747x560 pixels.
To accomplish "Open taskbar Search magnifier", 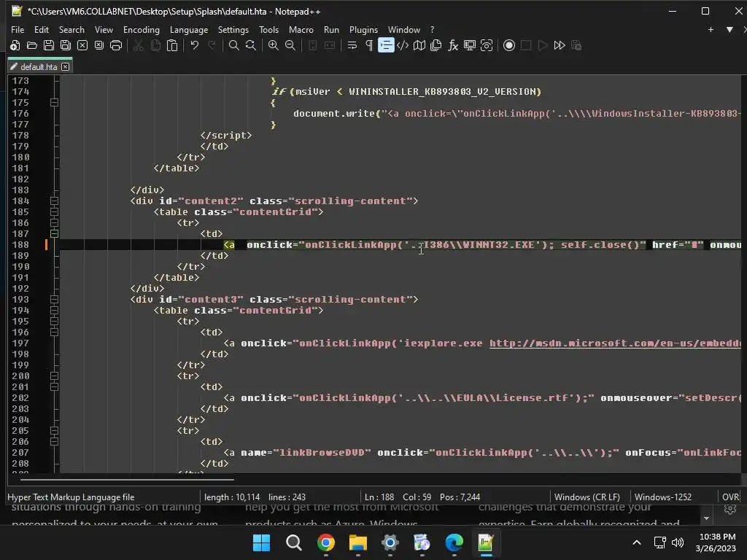I will 293,542.
